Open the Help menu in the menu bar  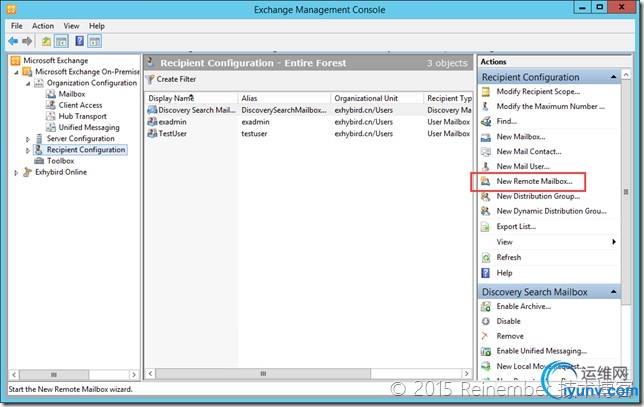tap(97, 26)
